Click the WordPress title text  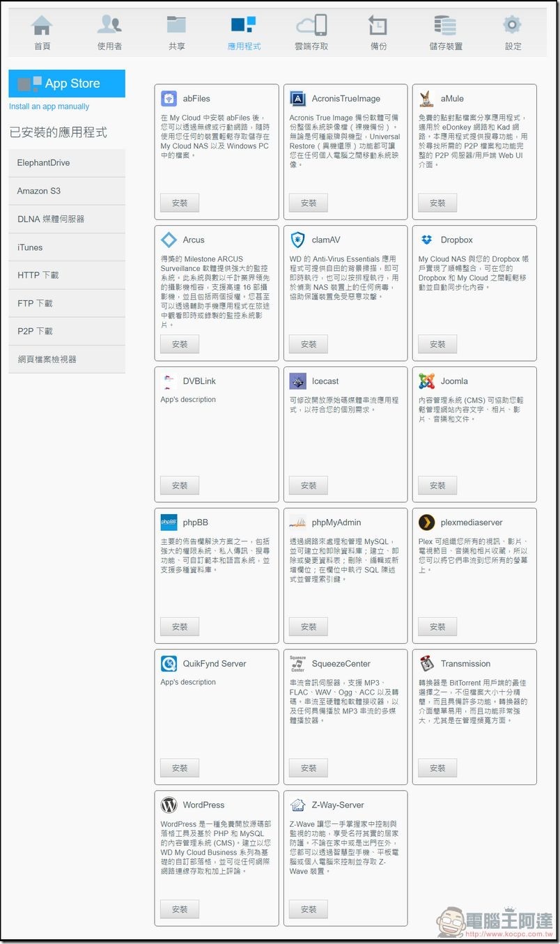pos(203,805)
